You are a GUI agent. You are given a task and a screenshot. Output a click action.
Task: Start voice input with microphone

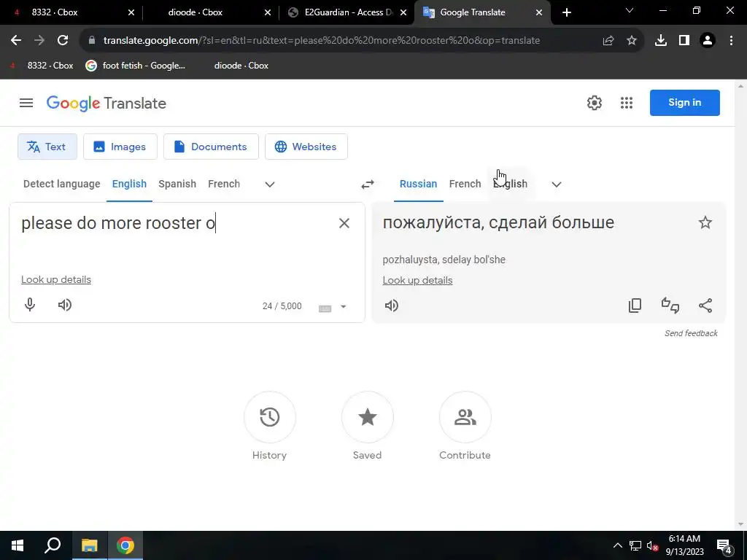[x=29, y=305]
